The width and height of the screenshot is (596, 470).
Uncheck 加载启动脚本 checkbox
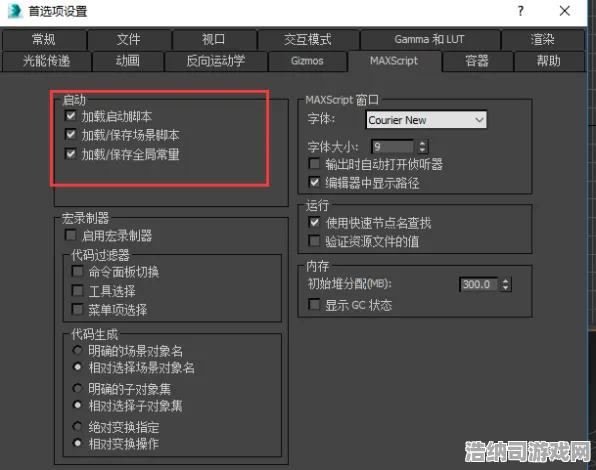coord(71,115)
